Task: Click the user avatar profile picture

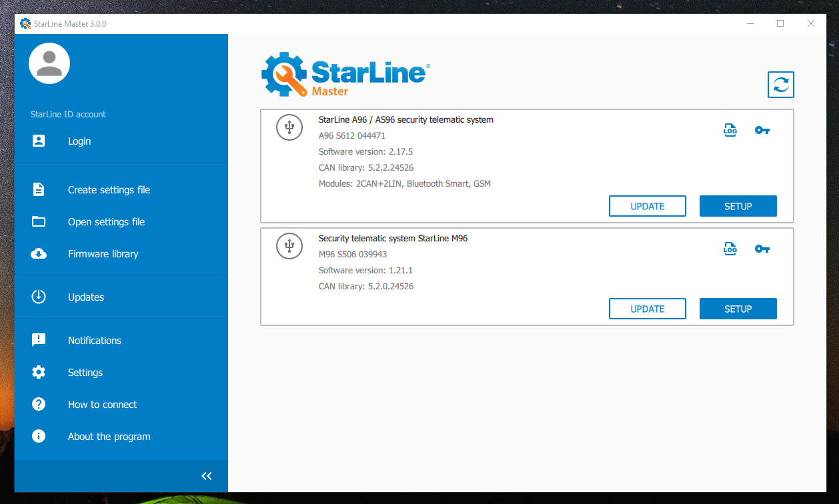Action: [49, 63]
